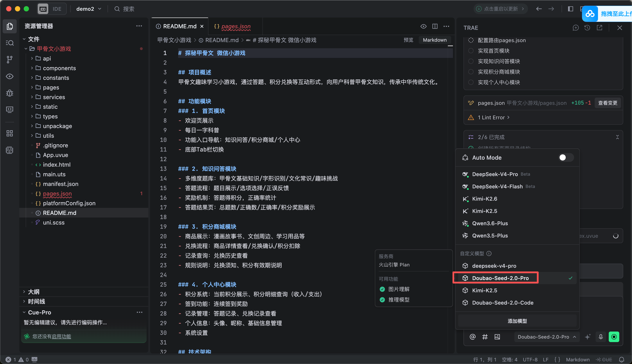
Task: Navigate forward with the right arrow
Action: (x=551, y=9)
